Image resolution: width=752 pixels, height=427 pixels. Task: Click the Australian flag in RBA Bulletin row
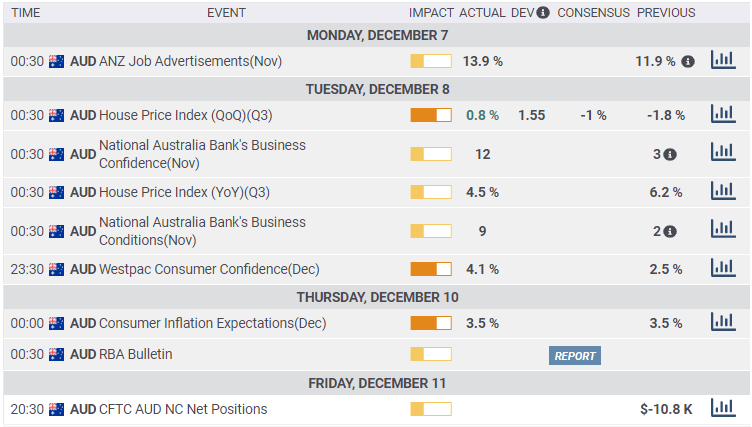click(x=57, y=354)
